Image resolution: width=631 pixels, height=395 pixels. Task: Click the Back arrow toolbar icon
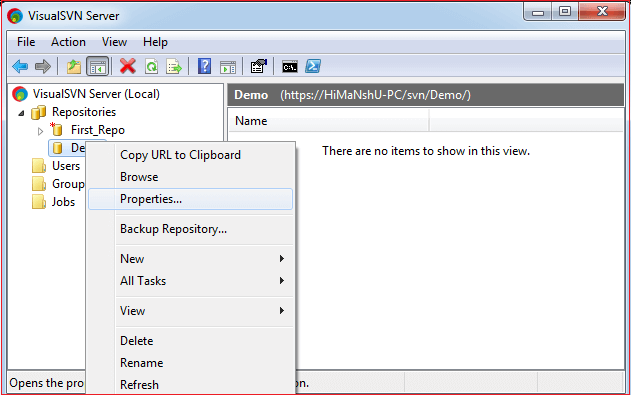point(20,66)
